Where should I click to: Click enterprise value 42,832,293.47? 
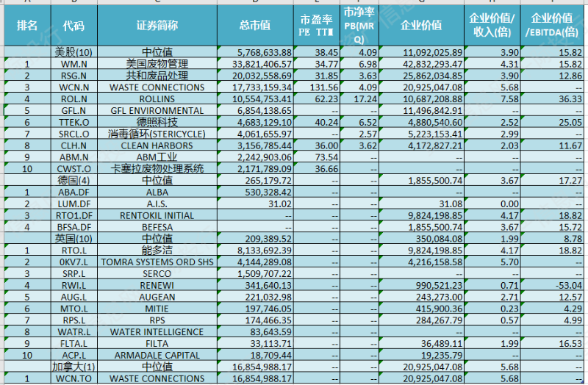[421, 64]
